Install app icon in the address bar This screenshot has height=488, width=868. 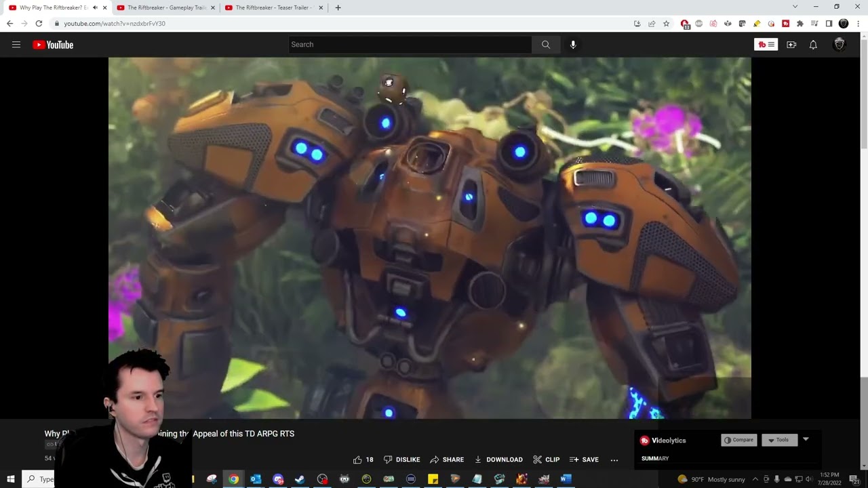point(637,24)
